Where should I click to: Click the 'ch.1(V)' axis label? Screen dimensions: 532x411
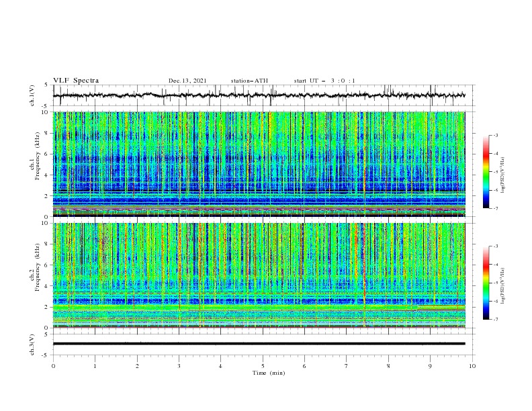[x=32, y=95]
